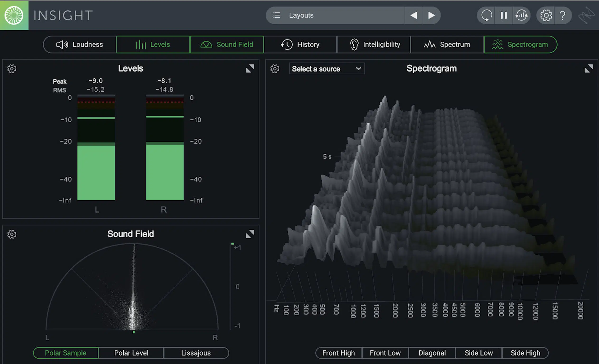Click the INSIGHT logo swirl icon
This screenshot has height=364, width=599.
14,15
